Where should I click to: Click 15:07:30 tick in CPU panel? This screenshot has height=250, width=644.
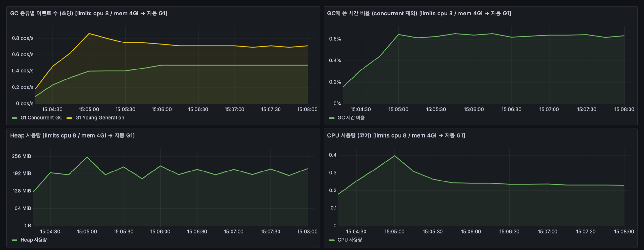[x=586, y=231]
